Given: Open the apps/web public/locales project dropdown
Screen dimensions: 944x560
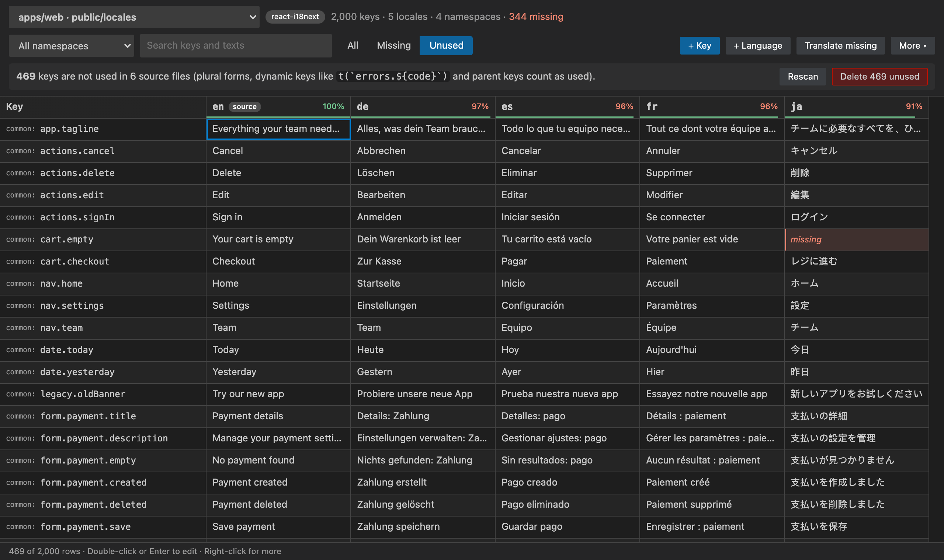Looking at the screenshot, I should 134,17.
